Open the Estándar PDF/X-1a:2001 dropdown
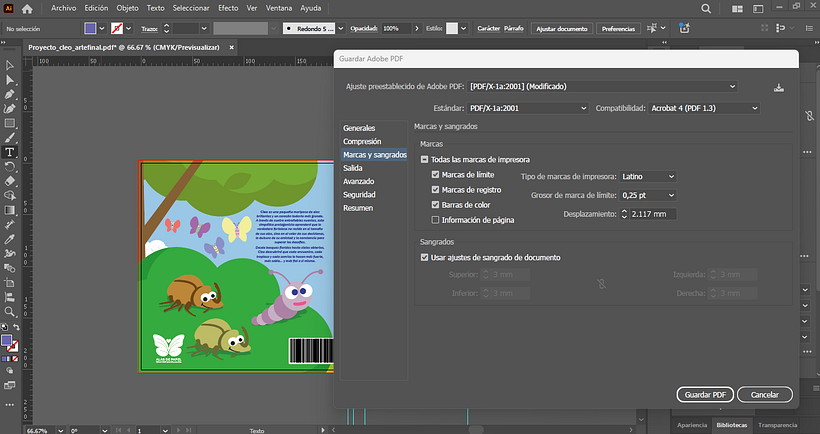 click(528, 108)
